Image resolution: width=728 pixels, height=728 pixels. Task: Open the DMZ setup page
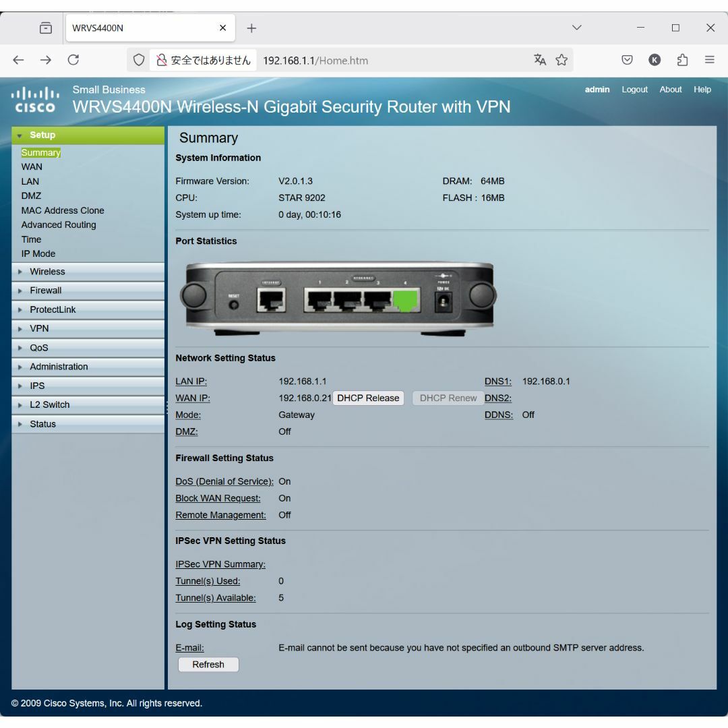[31, 196]
